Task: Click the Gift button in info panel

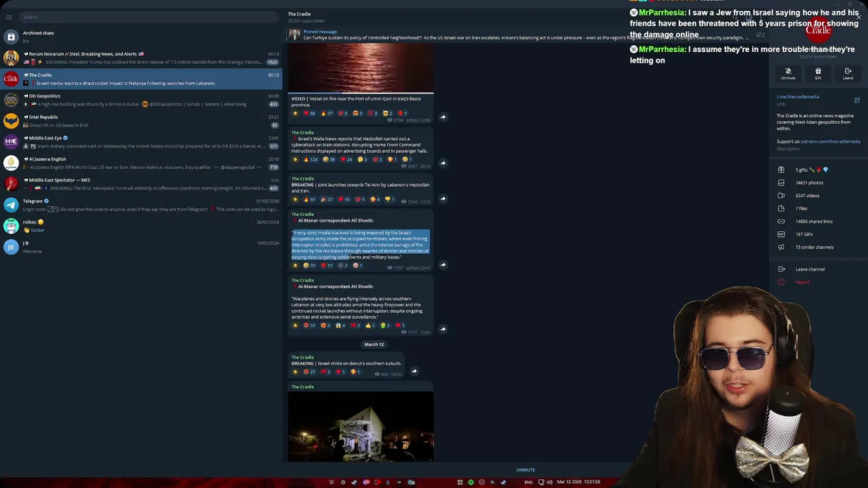Action: point(818,73)
